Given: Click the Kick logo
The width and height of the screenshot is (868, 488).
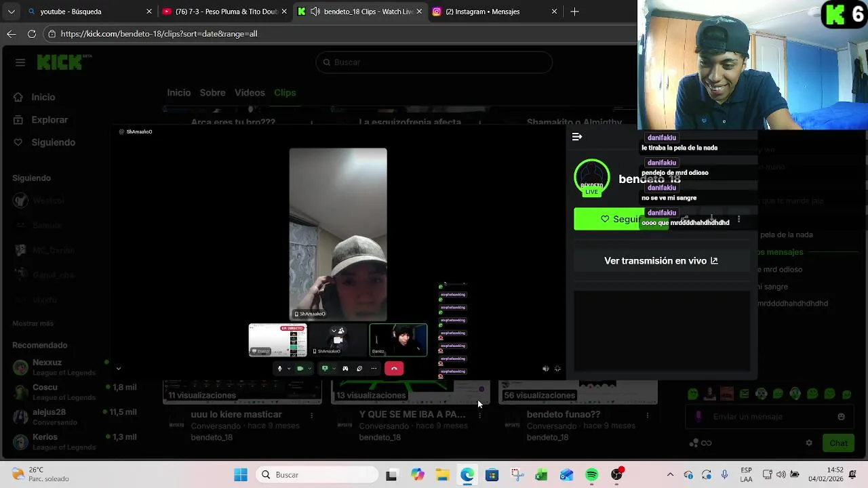Looking at the screenshot, I should 64,62.
